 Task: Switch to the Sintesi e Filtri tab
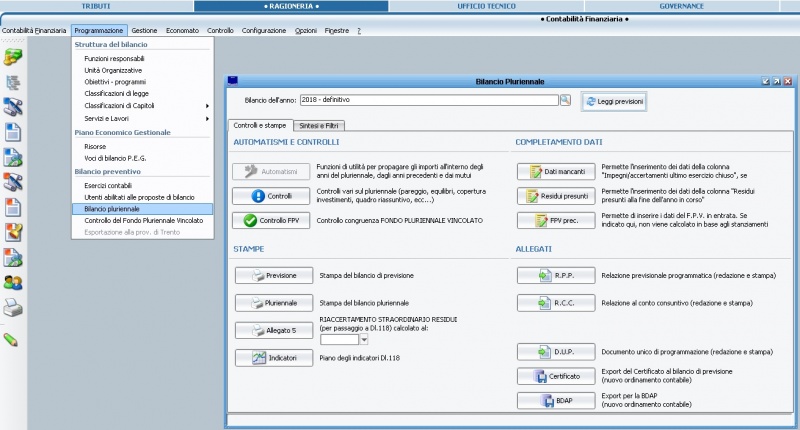point(318,126)
